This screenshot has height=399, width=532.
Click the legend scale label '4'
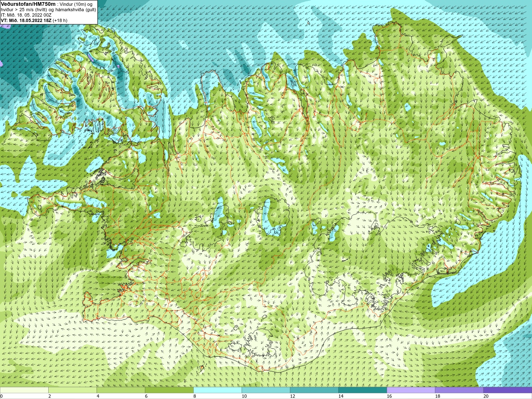pyautogui.click(x=98, y=396)
